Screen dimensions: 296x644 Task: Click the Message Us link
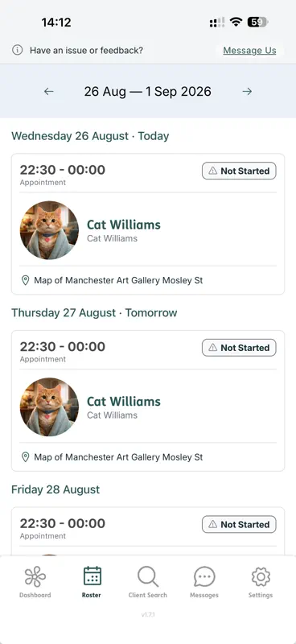(x=249, y=51)
